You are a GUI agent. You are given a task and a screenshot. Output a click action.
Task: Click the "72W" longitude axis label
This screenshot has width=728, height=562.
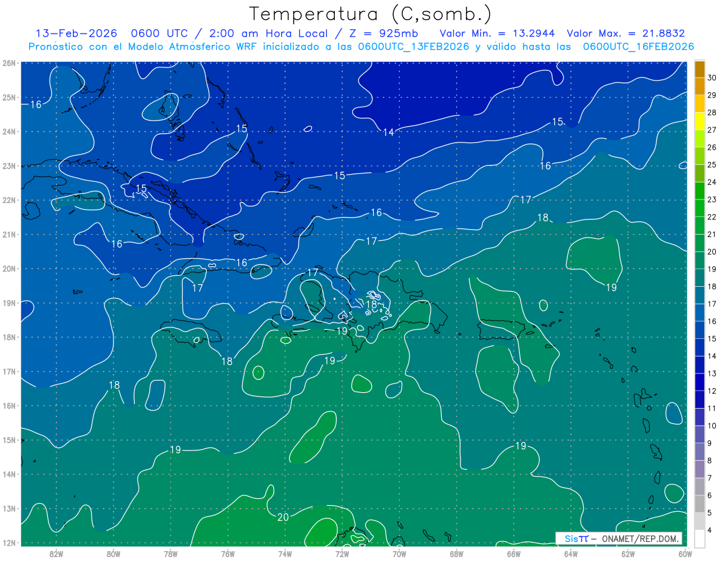[342, 553]
